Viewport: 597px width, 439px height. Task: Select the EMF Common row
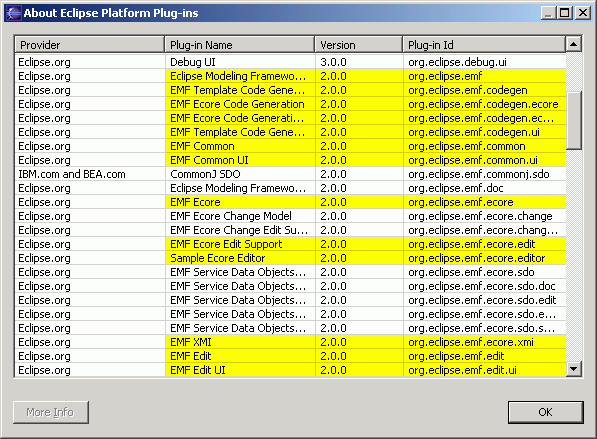(x=291, y=146)
